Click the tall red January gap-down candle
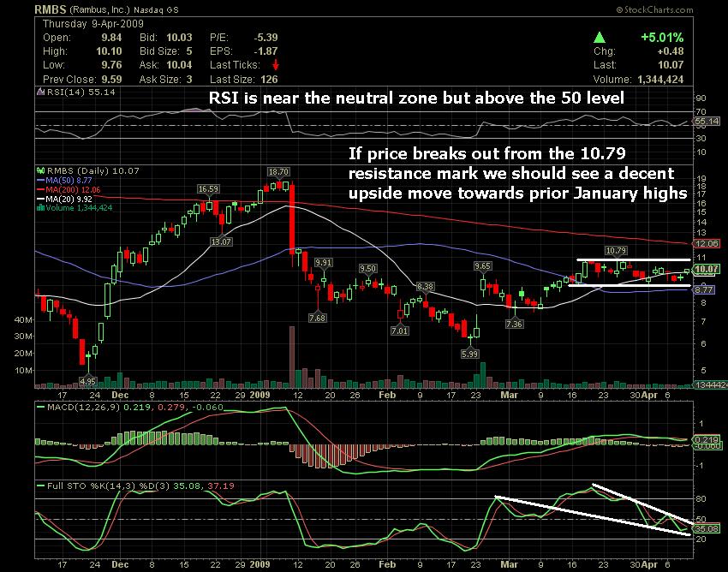Screen dimensions: 728x572 point(292,218)
